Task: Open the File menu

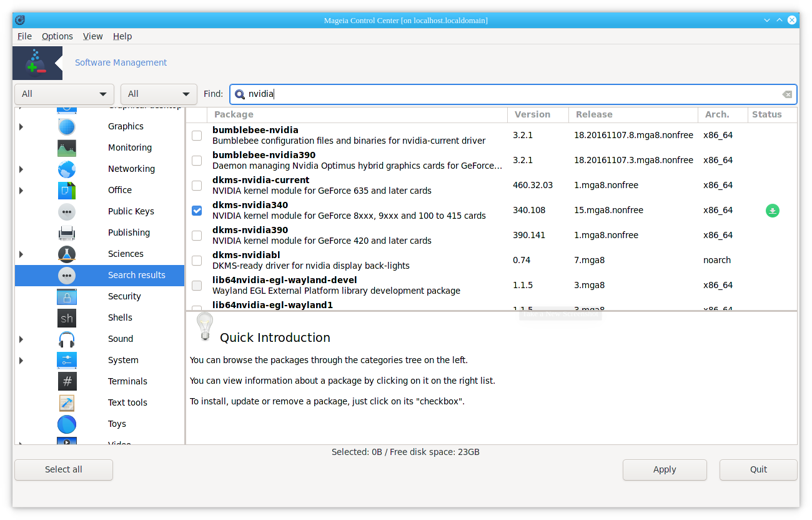Action: (x=24, y=36)
